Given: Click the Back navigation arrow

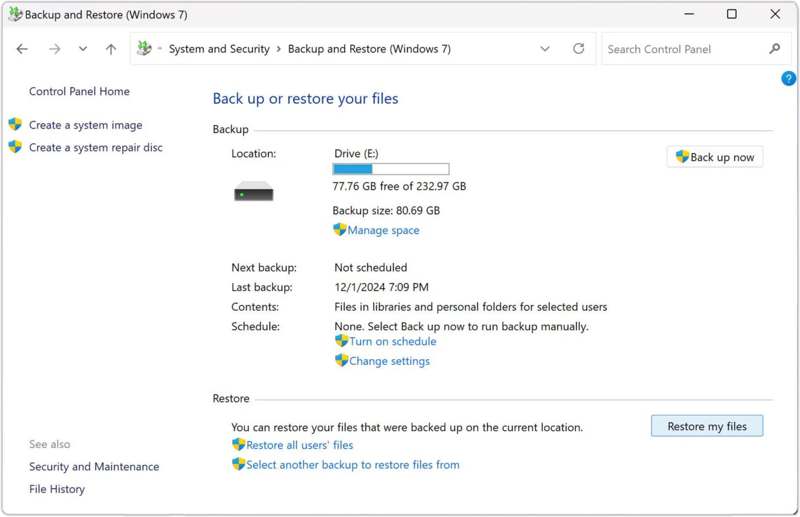Looking at the screenshot, I should tap(22, 49).
